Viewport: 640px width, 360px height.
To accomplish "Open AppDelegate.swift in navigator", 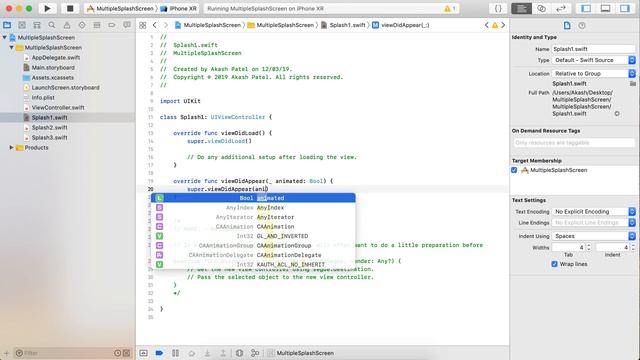I will (x=56, y=58).
